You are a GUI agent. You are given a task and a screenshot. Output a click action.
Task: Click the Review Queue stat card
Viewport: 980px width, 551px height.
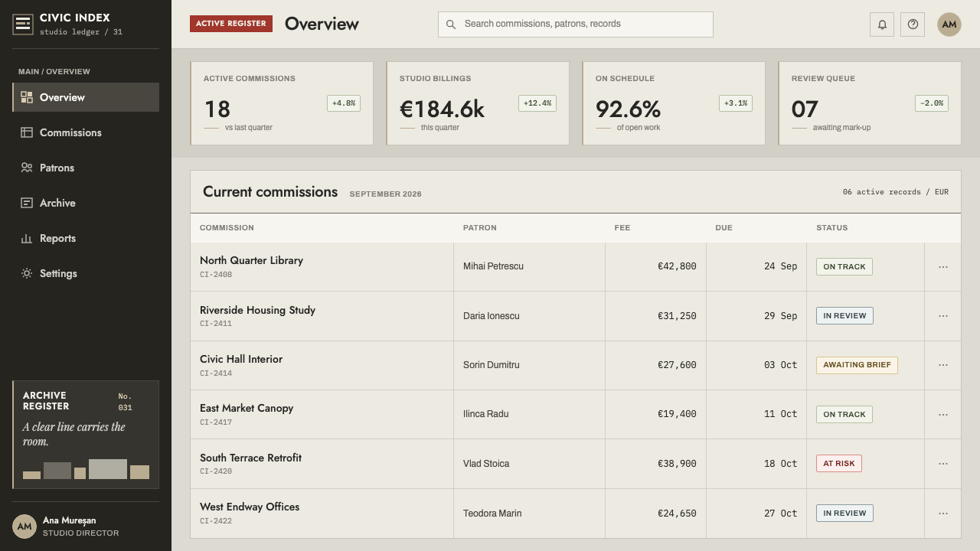tap(870, 103)
